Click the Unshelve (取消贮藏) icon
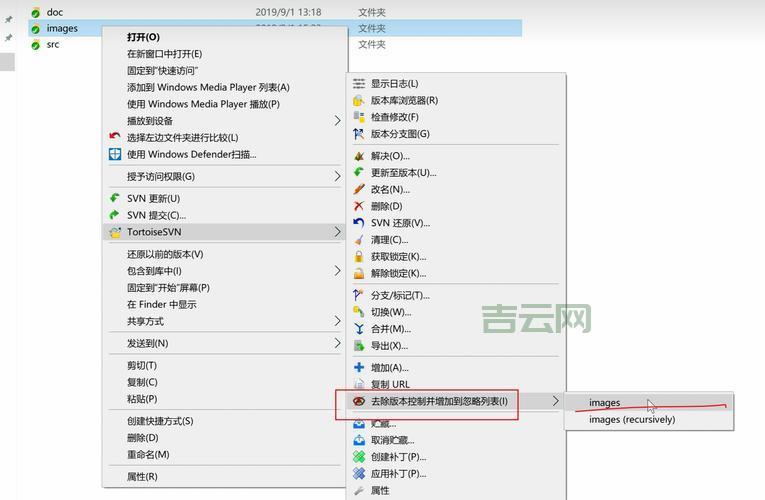Image resolution: width=765 pixels, height=500 pixels. (359, 440)
